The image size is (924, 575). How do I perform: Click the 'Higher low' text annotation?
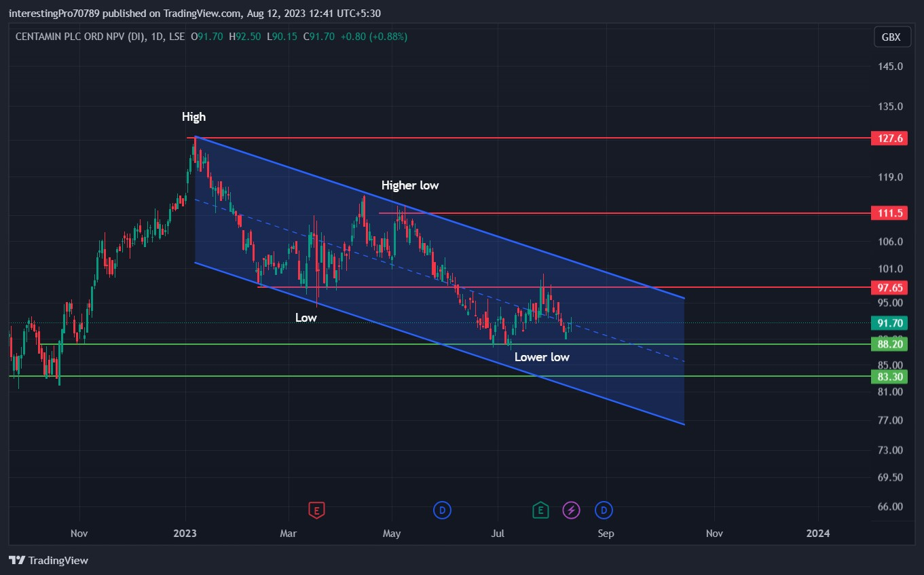point(410,185)
